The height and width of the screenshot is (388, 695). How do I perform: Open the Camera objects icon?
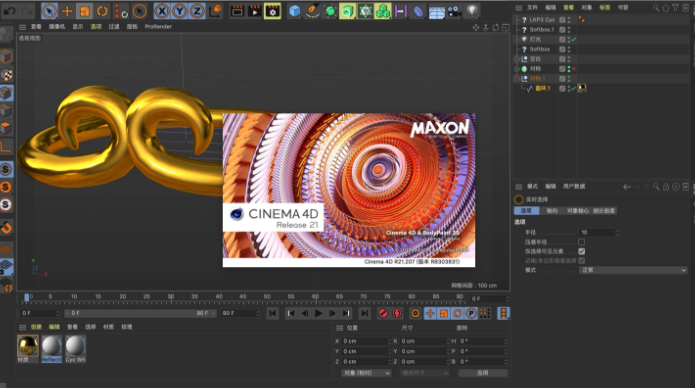pyautogui.click(x=454, y=11)
